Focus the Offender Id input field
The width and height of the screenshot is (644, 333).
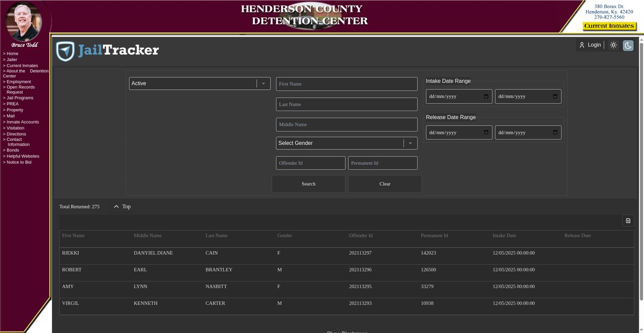pos(311,163)
